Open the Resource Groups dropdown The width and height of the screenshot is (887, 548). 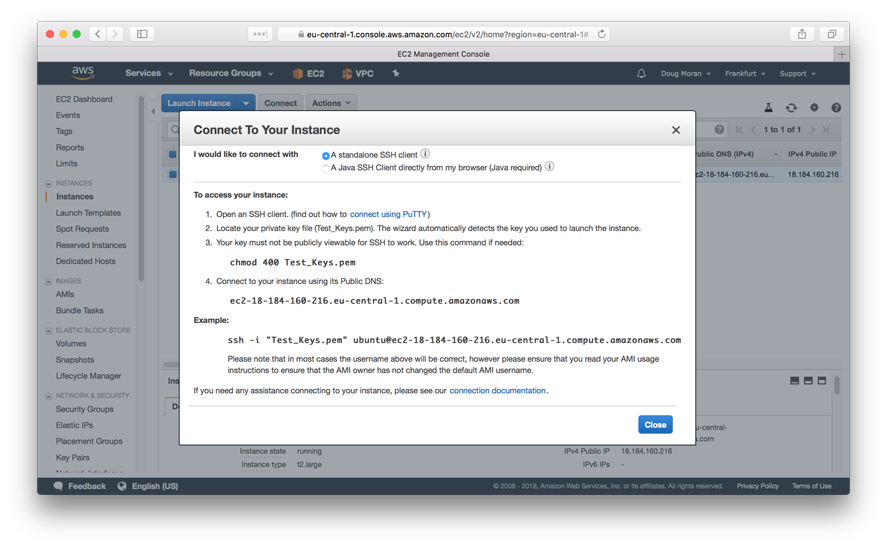pyautogui.click(x=231, y=74)
